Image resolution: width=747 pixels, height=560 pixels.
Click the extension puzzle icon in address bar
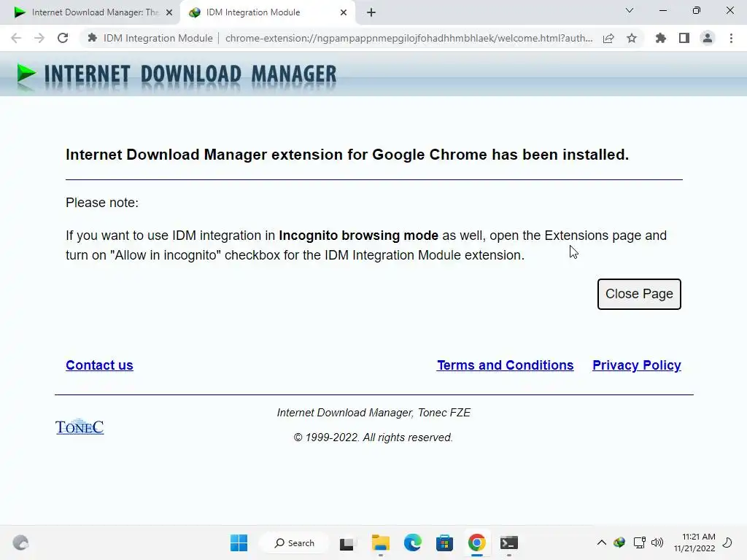93,38
